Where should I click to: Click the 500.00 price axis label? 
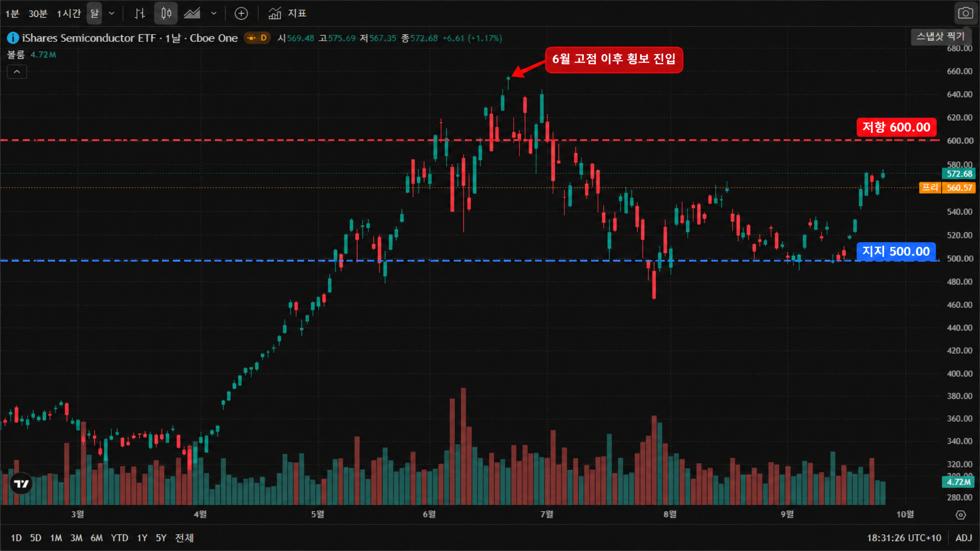(959, 258)
